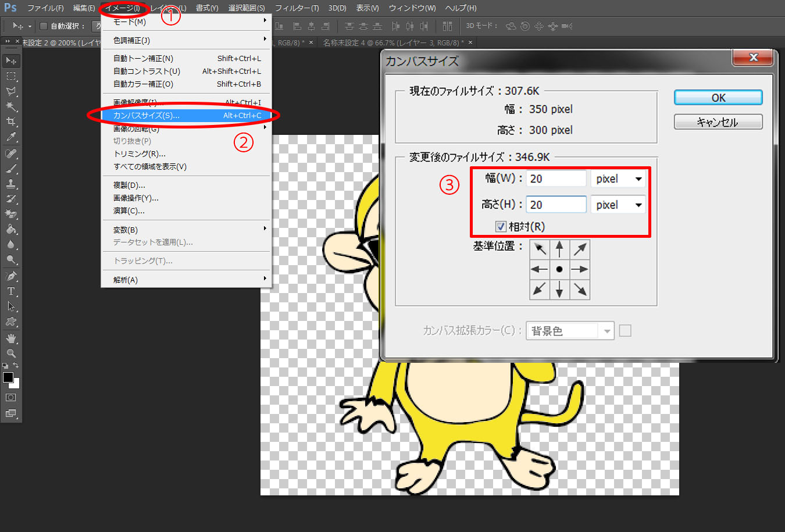Viewport: 785px width, 532px height.
Task: Expand the 変数(B) submenu
Action: (x=186, y=230)
